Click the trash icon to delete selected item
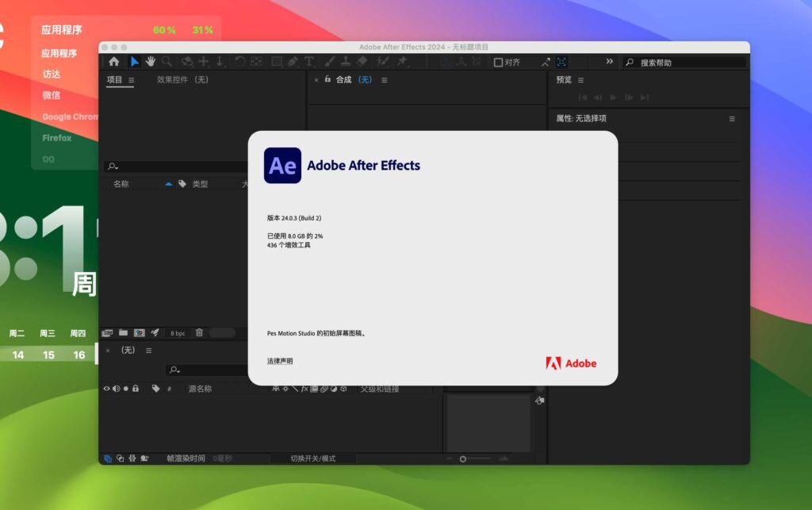The image size is (812, 510). [200, 333]
